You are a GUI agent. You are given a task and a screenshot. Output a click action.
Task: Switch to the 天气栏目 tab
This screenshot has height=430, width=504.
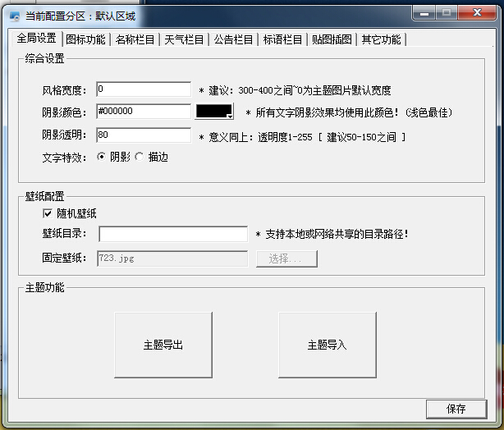click(184, 39)
